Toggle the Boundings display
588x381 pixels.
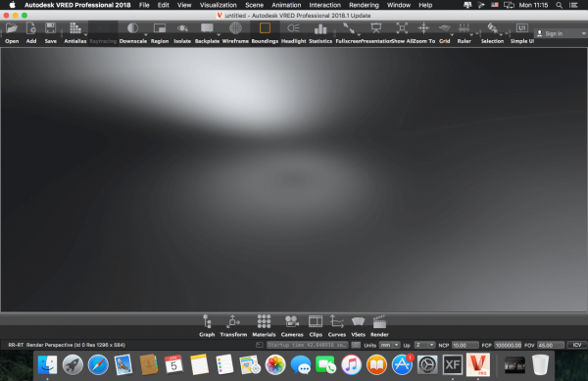[x=265, y=33]
